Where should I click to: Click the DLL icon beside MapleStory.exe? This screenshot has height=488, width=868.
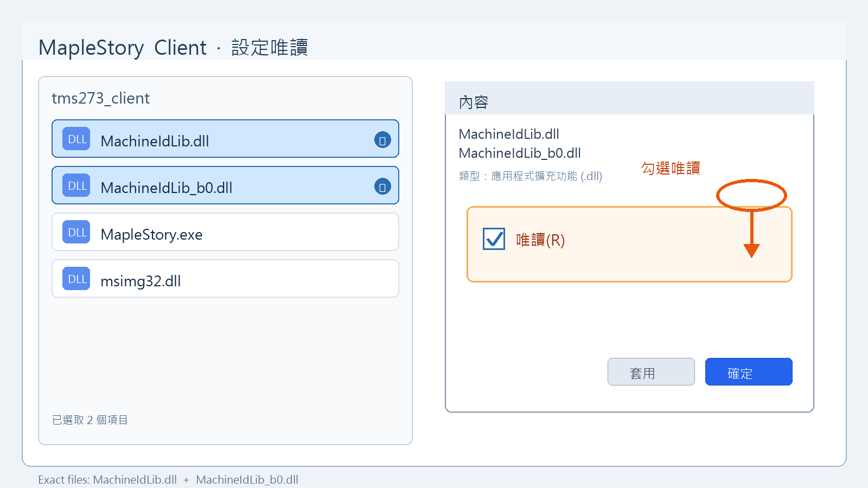point(76,232)
